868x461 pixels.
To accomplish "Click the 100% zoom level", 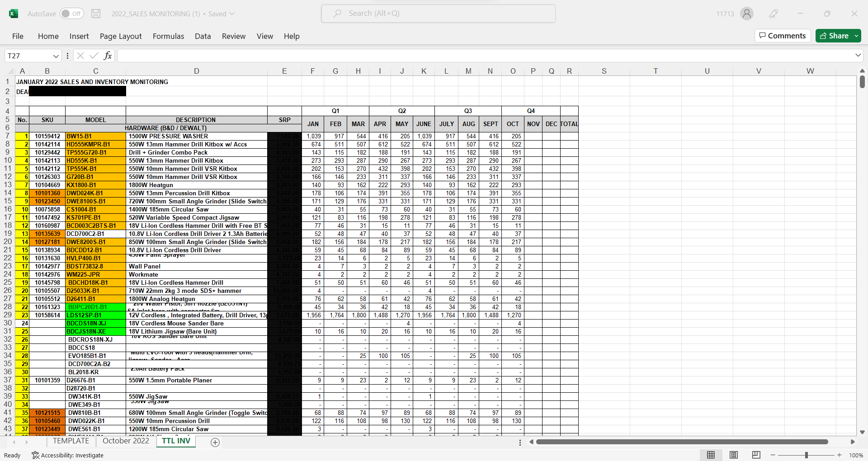I will 856,455.
